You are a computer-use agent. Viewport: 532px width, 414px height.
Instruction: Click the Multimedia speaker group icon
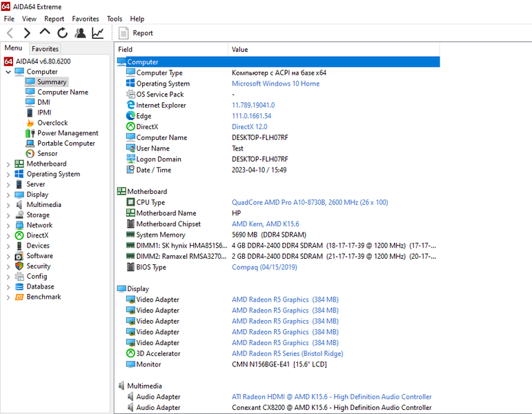[x=121, y=386]
